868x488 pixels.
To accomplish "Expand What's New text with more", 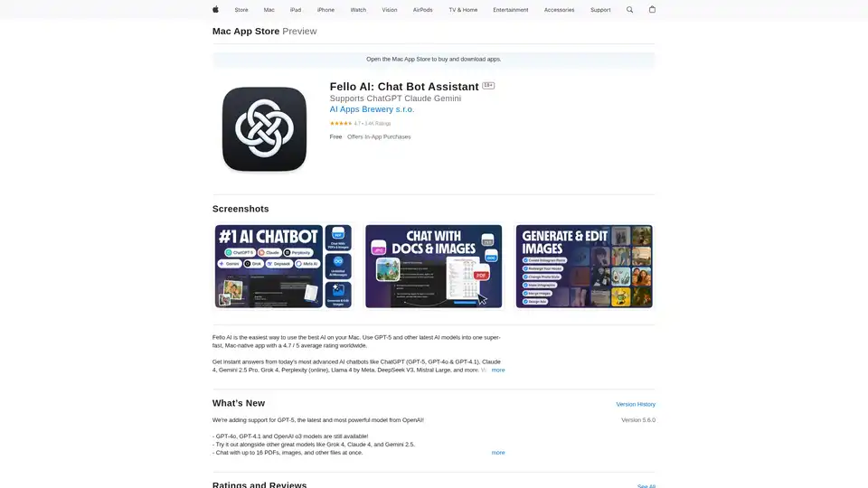I will tap(498, 452).
